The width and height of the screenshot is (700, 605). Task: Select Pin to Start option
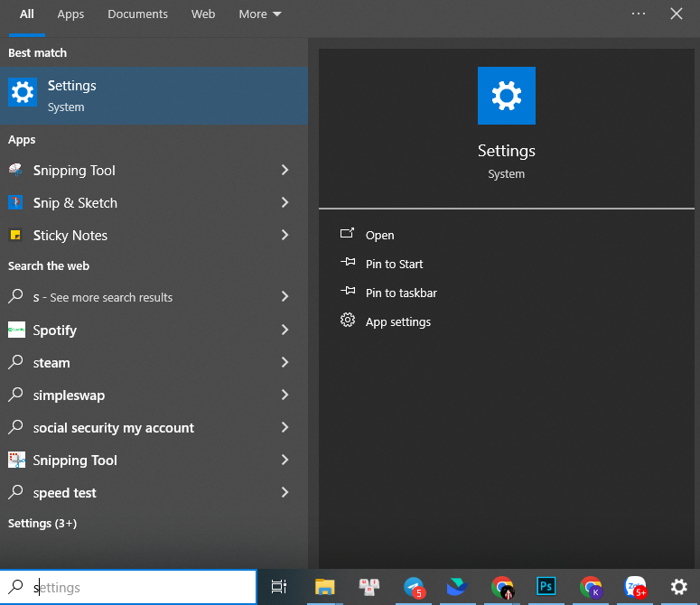pos(394,264)
